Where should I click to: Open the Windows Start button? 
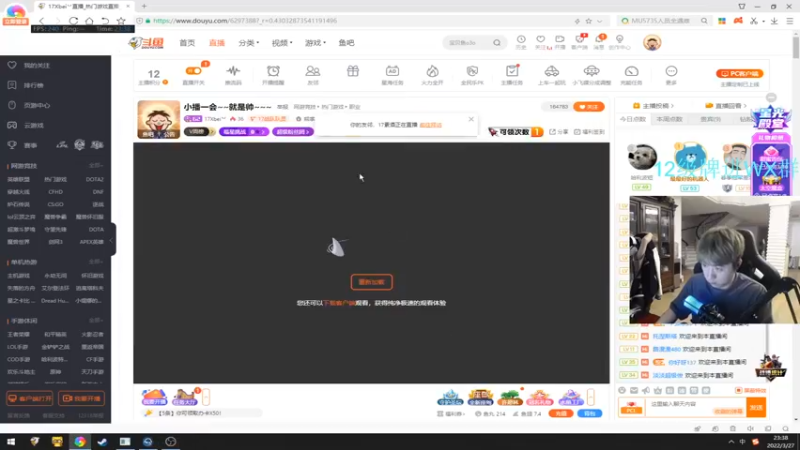point(11,442)
